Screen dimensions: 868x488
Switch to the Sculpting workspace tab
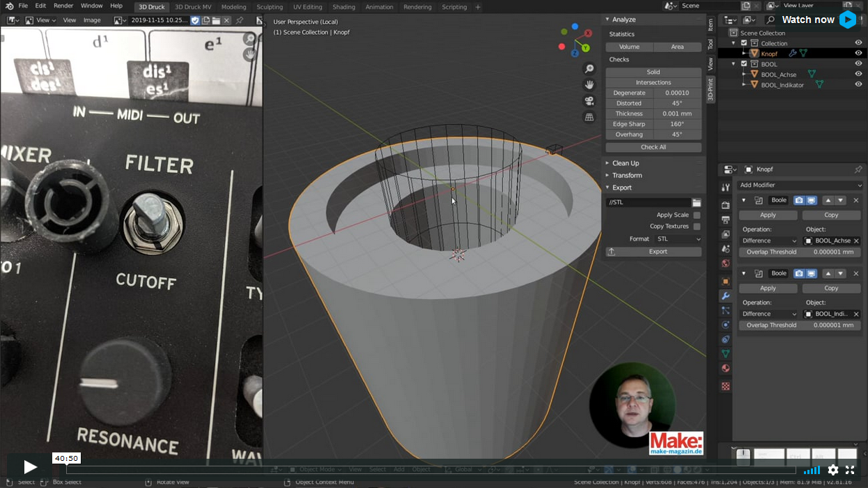click(x=270, y=7)
